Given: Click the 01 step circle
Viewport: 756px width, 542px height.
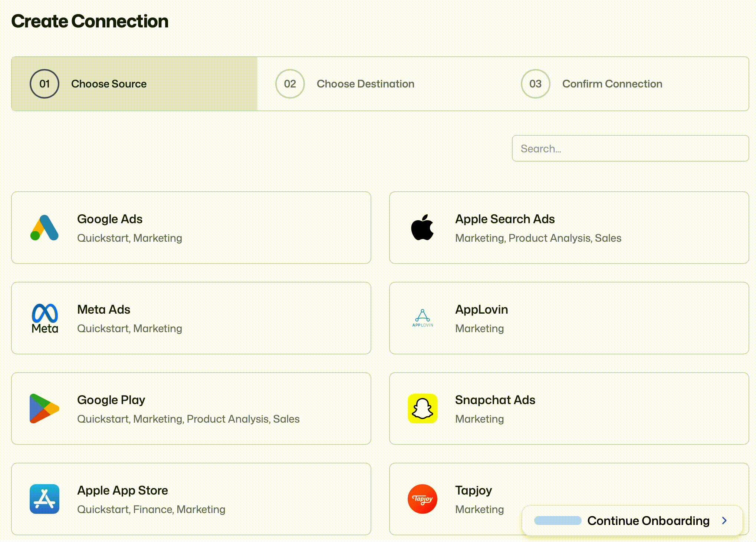Looking at the screenshot, I should 45,84.
